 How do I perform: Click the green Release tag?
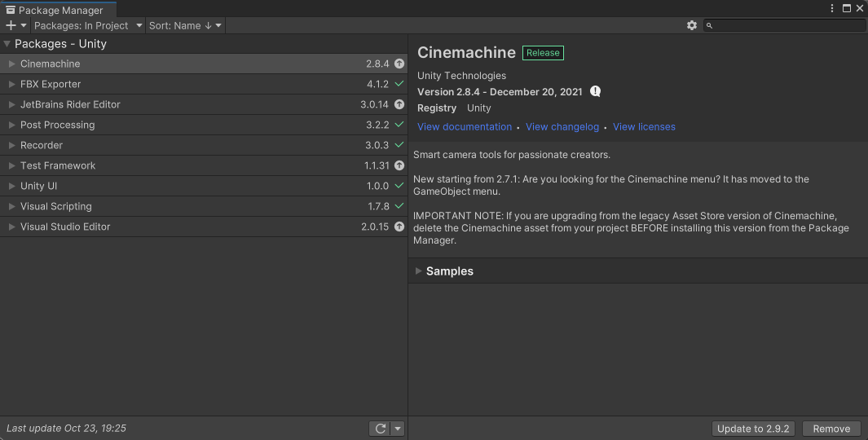pos(543,53)
